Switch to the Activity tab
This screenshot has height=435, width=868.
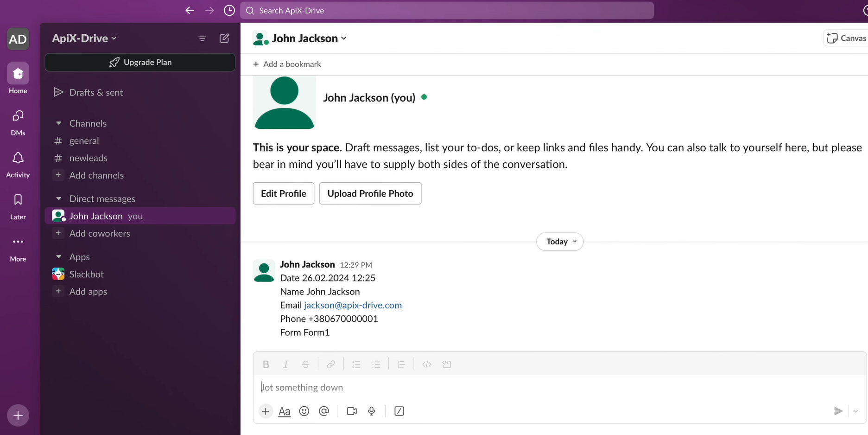point(18,163)
